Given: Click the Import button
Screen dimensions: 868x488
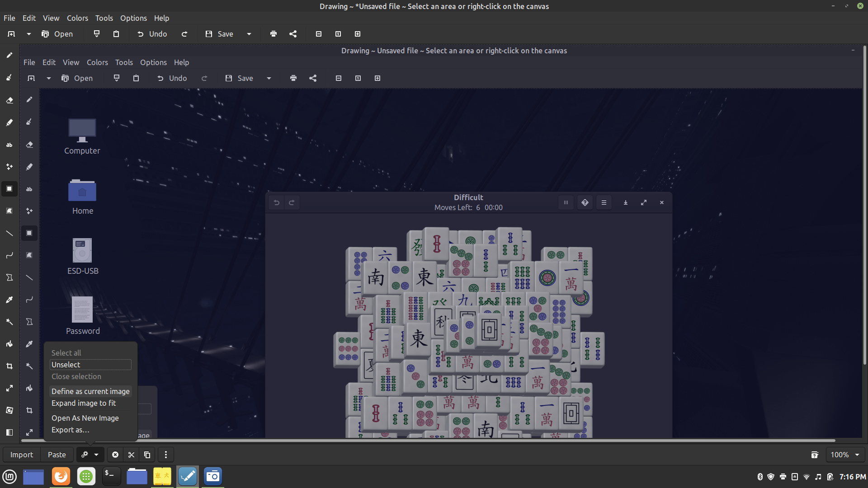Looking at the screenshot, I should (x=21, y=455).
